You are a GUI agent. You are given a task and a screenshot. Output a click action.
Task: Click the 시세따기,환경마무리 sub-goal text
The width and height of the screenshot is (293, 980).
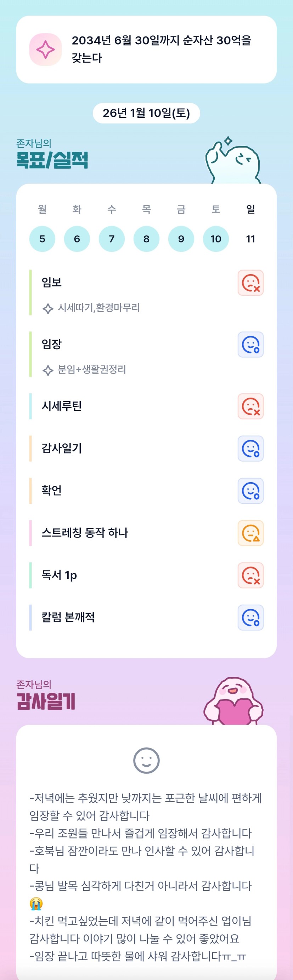pyautogui.click(x=99, y=307)
